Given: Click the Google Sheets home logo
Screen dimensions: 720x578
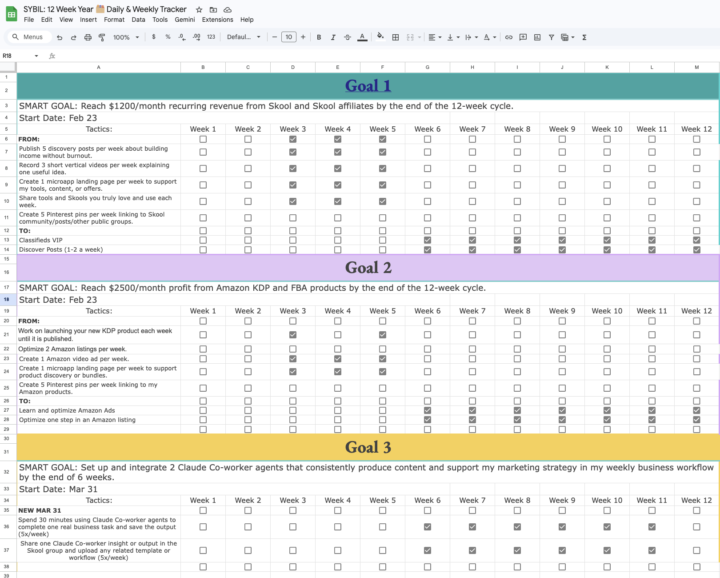Looking at the screenshot, I should [11, 14].
